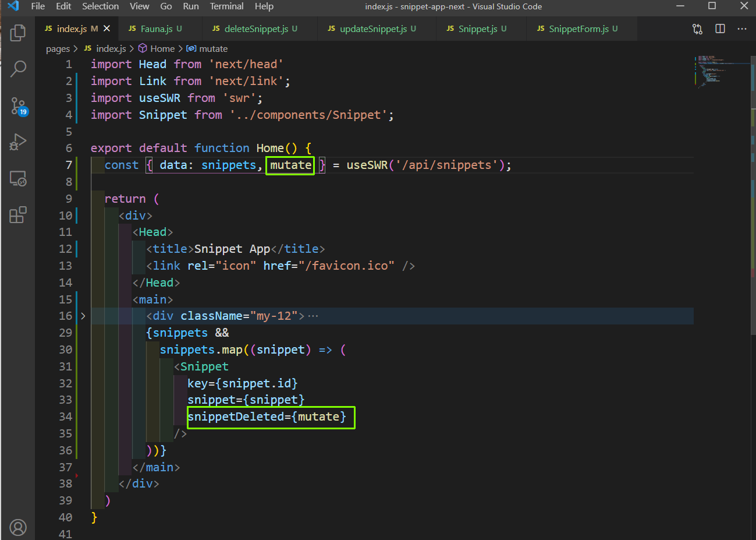Click 'next/head' import string on line 1
Screen dimensions: 756x540
246,64
